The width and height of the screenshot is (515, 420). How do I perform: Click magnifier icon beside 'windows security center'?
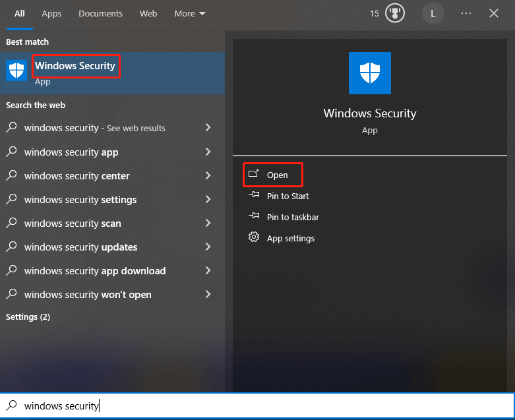pos(11,175)
